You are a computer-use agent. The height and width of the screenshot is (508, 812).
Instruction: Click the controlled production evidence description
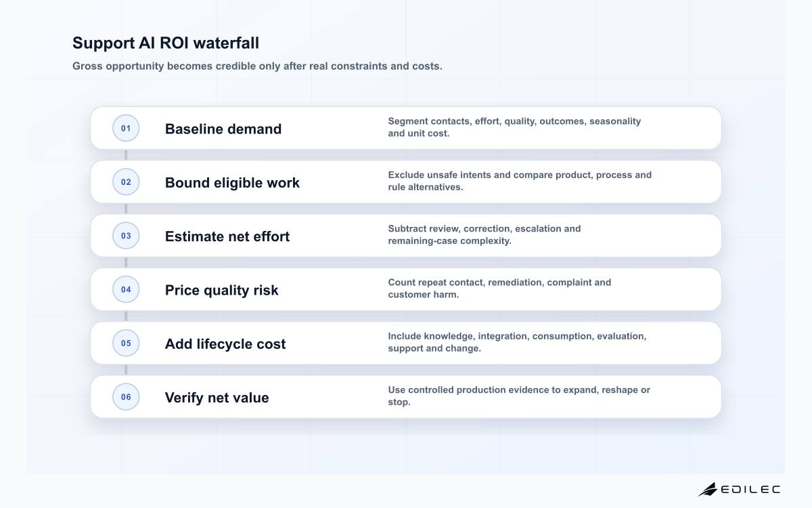(519, 396)
